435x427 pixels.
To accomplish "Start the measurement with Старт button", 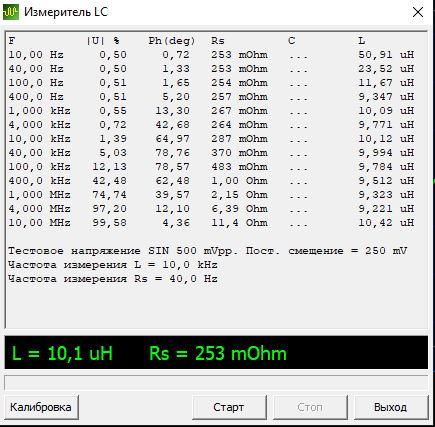I will [x=229, y=407].
